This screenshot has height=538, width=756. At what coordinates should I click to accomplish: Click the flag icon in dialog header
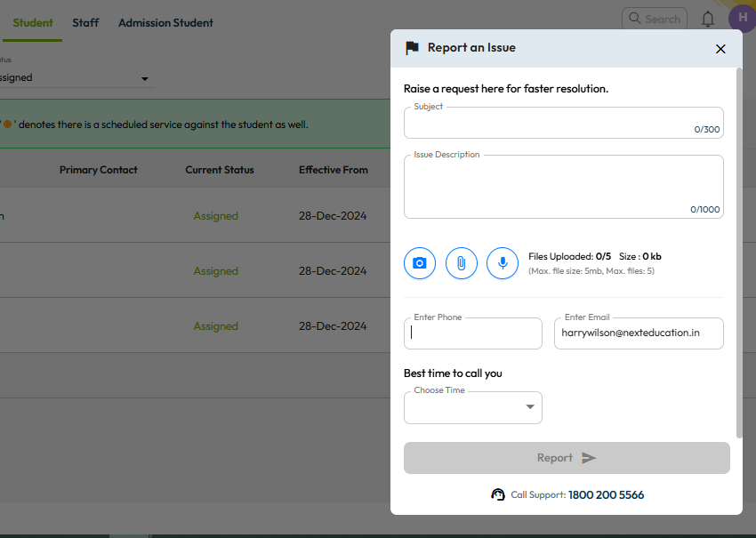[x=412, y=48]
